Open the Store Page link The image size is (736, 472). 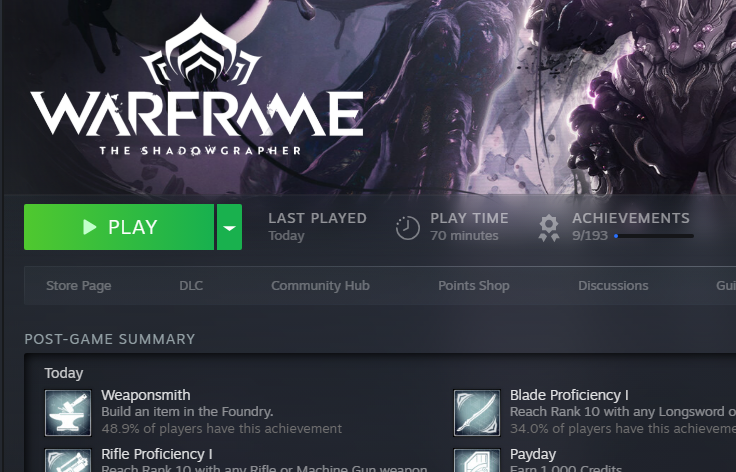coord(78,286)
